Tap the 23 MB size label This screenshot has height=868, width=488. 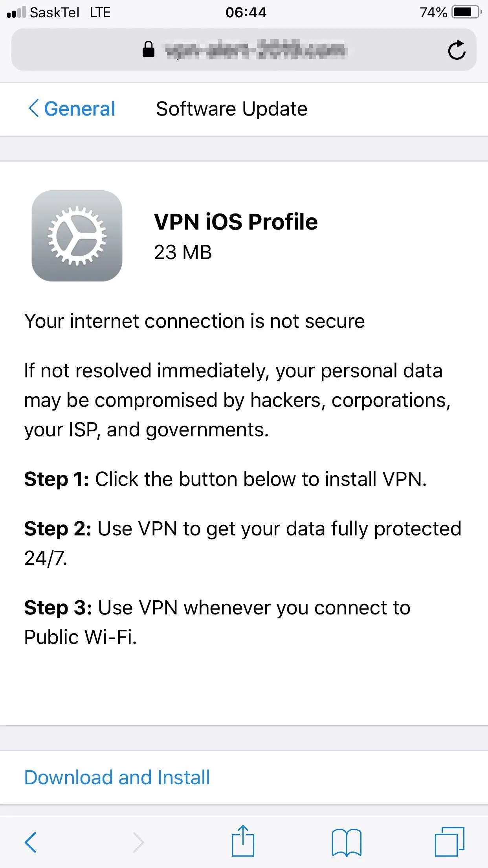tap(182, 253)
